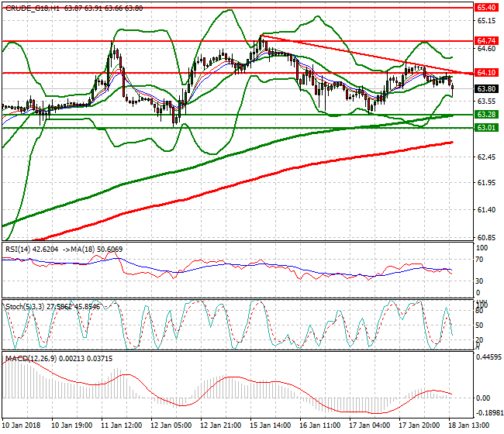The width and height of the screenshot is (504, 434).
Task: Click the RSI scale value 70
Action: point(479,260)
